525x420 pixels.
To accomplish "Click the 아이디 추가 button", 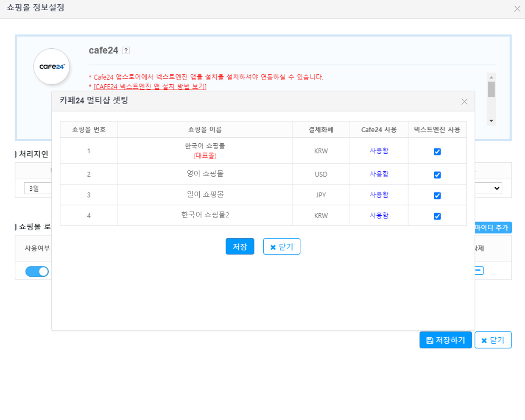I will tap(493, 228).
